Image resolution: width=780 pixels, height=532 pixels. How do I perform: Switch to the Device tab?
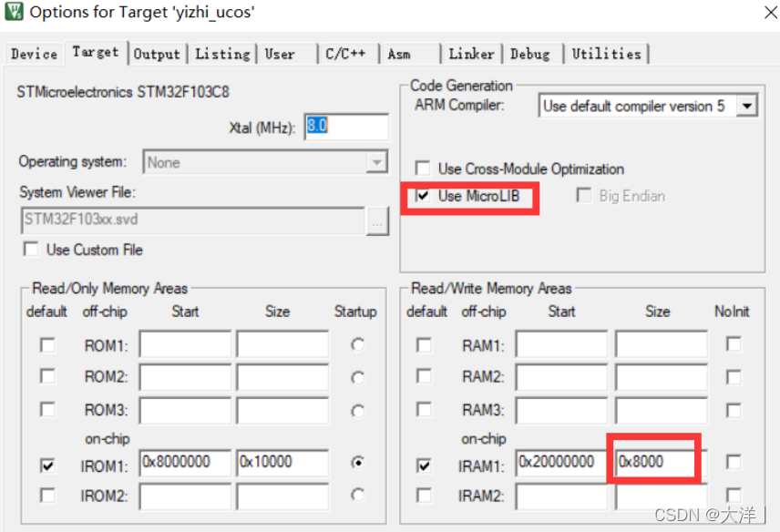coord(34,54)
